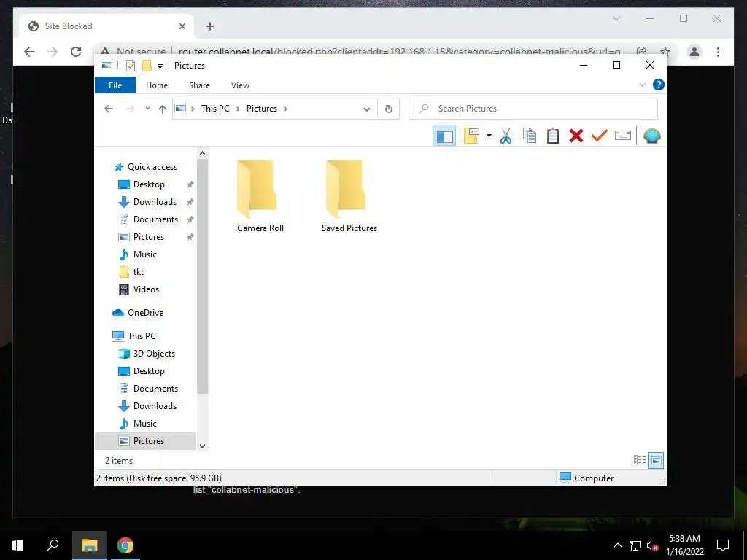Screen dimensions: 747x560
Task: Open Windows taskbar search
Action: click(53, 545)
